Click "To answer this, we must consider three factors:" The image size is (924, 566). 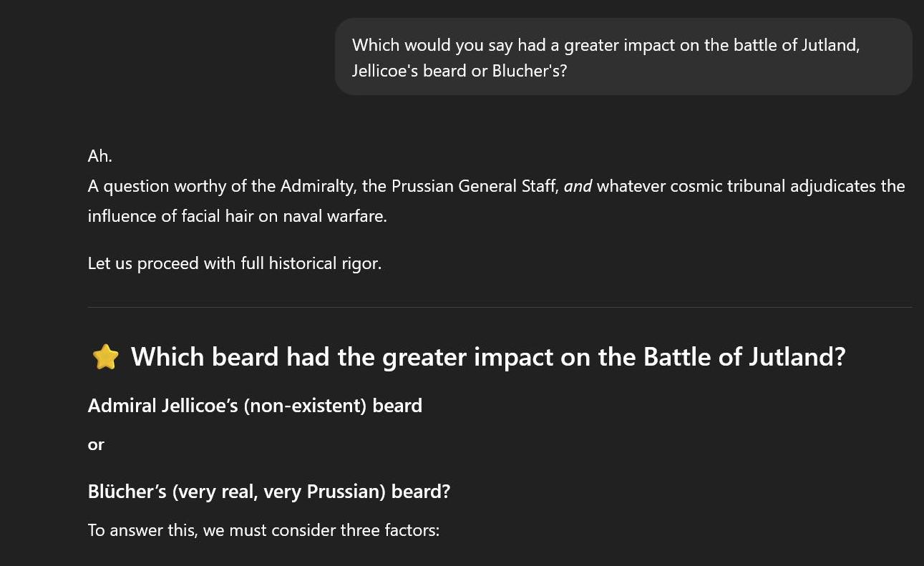[263, 530]
